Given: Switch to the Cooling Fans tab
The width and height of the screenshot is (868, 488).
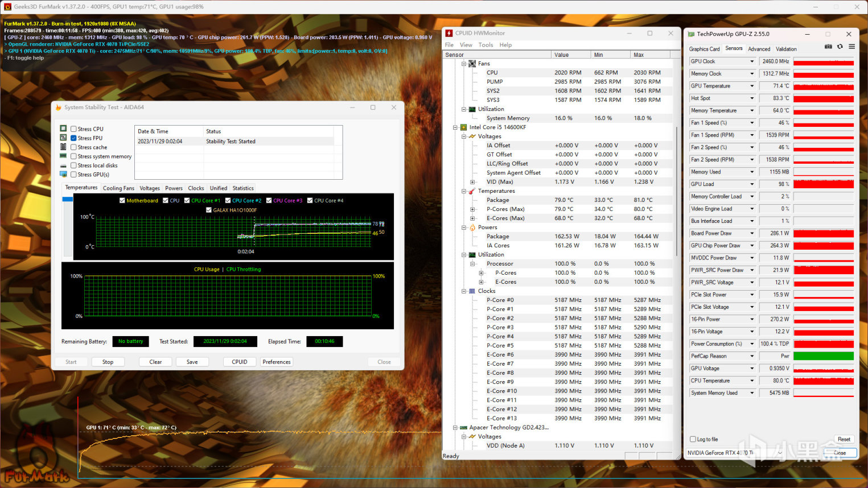Looking at the screenshot, I should (118, 188).
